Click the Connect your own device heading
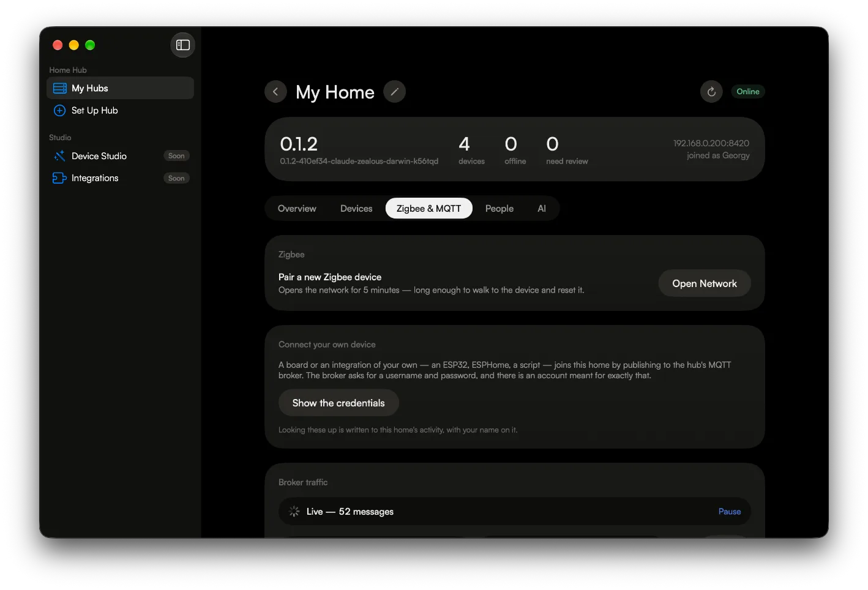 coord(327,345)
